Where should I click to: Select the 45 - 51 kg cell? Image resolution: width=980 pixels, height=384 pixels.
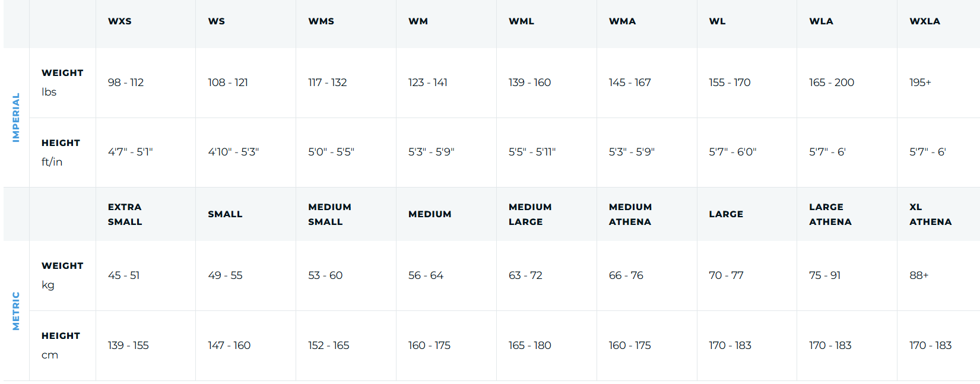[x=123, y=275]
